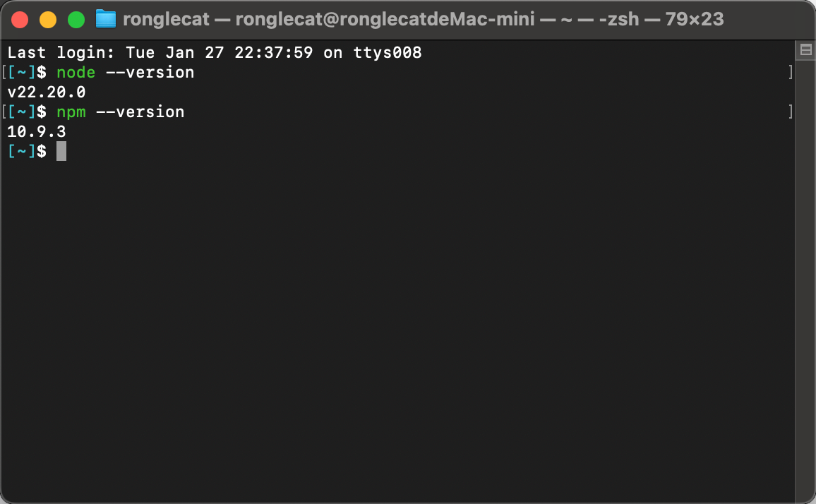Click the window title text starting with ronglecat
The height and width of the screenshot is (504, 816).
click(x=166, y=19)
